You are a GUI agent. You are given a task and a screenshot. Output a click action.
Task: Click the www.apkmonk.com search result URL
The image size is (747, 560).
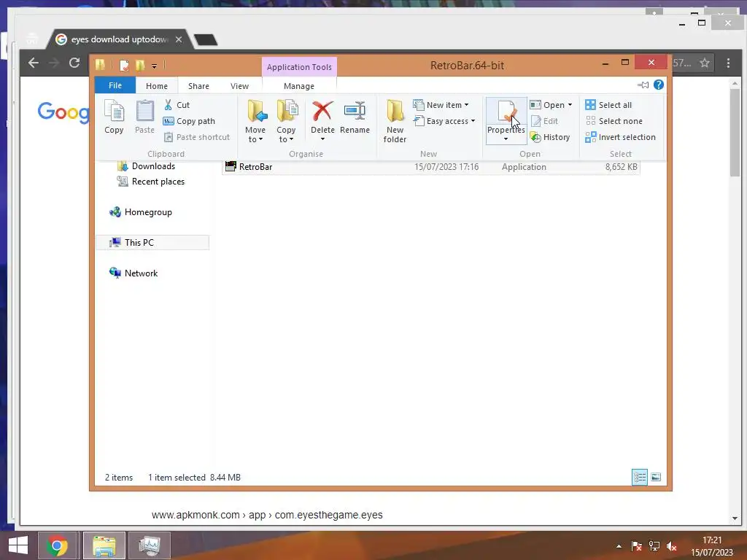click(267, 515)
